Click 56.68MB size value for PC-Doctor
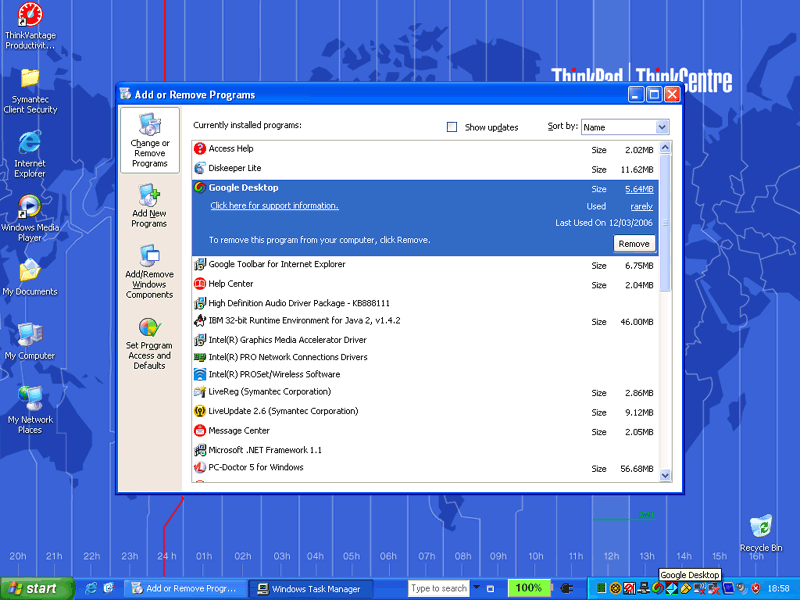This screenshot has width=800, height=600. coord(637,469)
